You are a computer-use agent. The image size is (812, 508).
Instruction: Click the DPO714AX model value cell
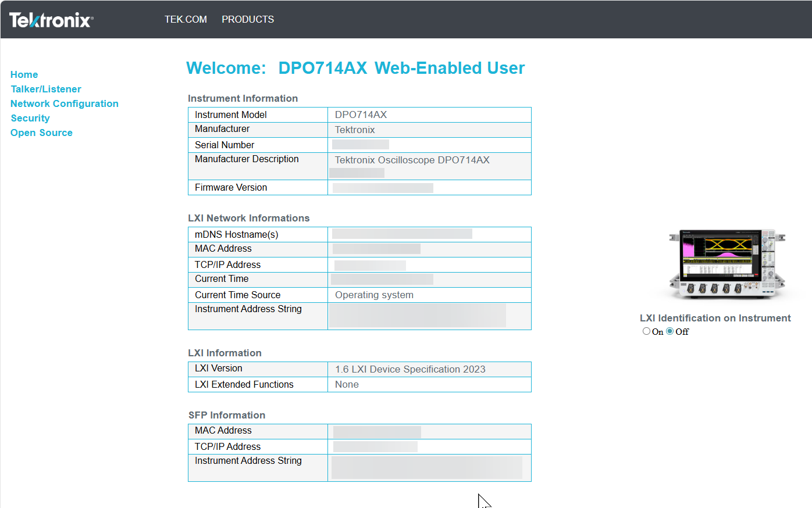[x=429, y=115]
